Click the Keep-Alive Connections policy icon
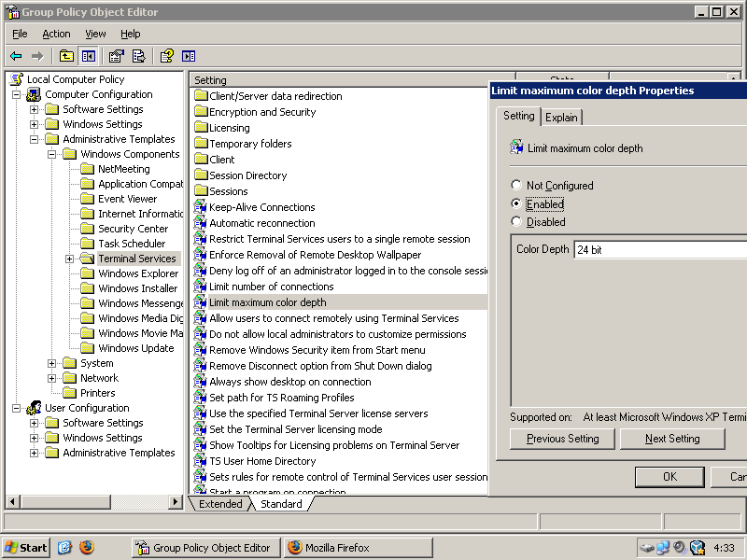 tap(200, 207)
